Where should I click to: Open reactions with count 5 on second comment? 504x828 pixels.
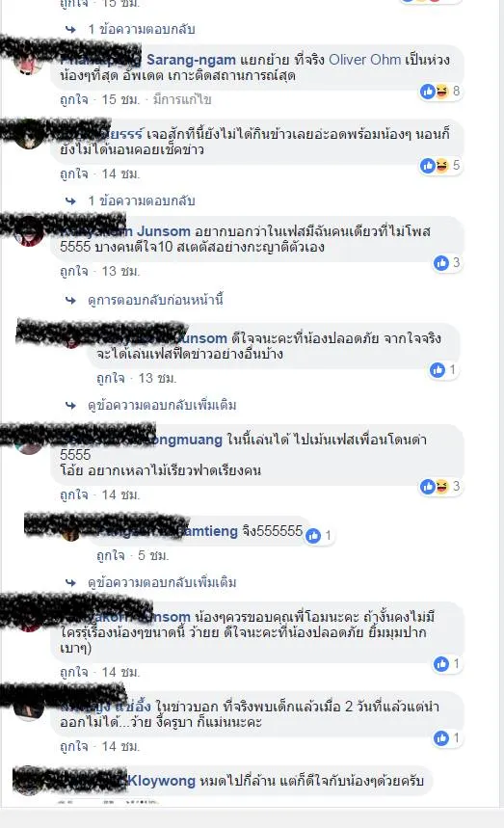pos(440,165)
